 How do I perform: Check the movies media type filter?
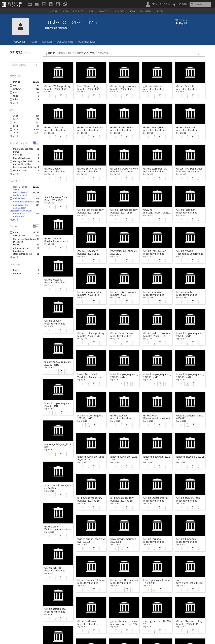pos(11,82)
